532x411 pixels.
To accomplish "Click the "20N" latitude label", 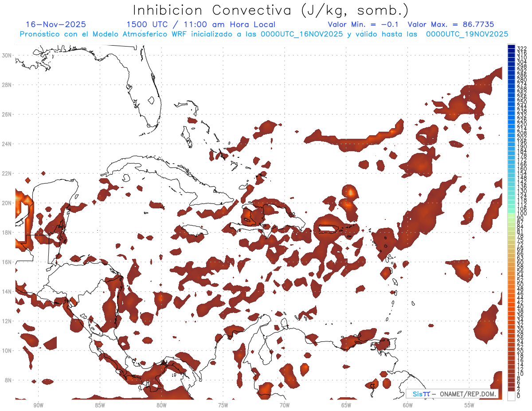I will (x=7, y=203).
